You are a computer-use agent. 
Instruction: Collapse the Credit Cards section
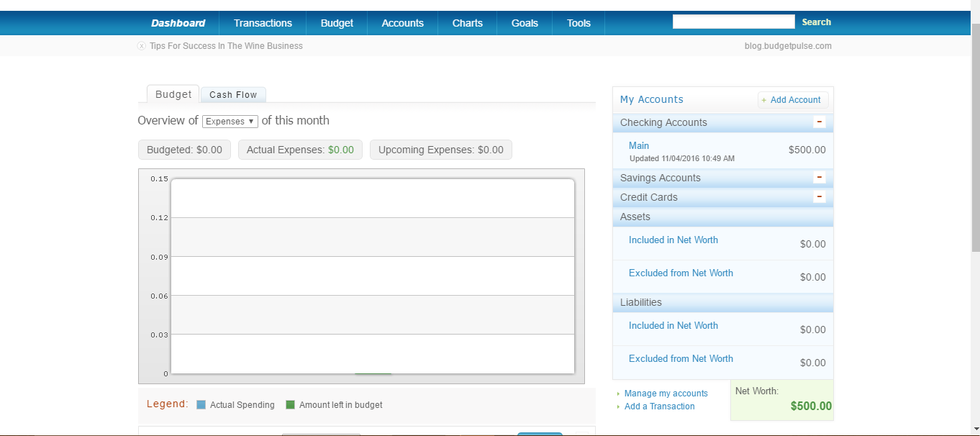tap(819, 197)
